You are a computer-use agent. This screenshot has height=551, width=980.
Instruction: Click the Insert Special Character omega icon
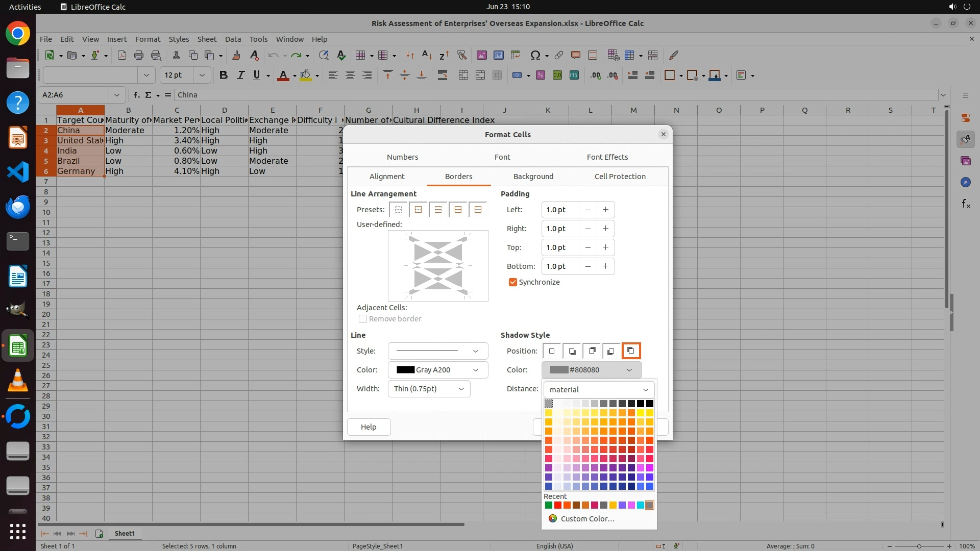pos(535,55)
